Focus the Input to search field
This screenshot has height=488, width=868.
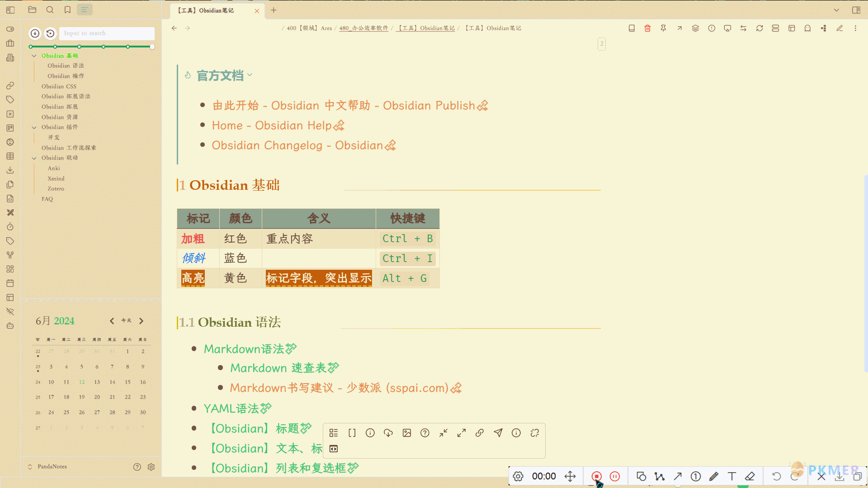(107, 33)
